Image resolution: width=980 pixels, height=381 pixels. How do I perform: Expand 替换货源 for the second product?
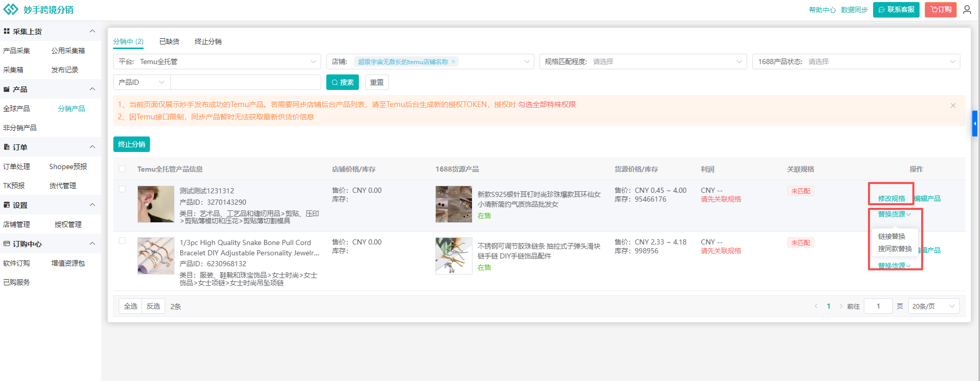894,266
